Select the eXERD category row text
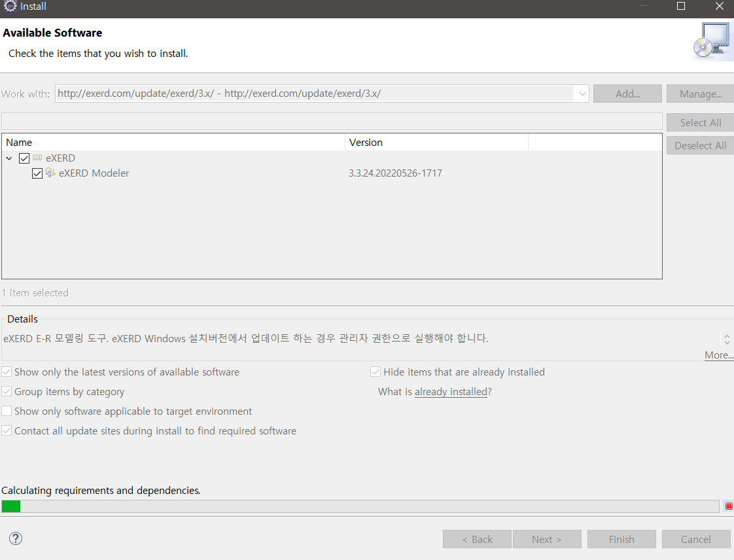734x560 pixels. tap(60, 158)
